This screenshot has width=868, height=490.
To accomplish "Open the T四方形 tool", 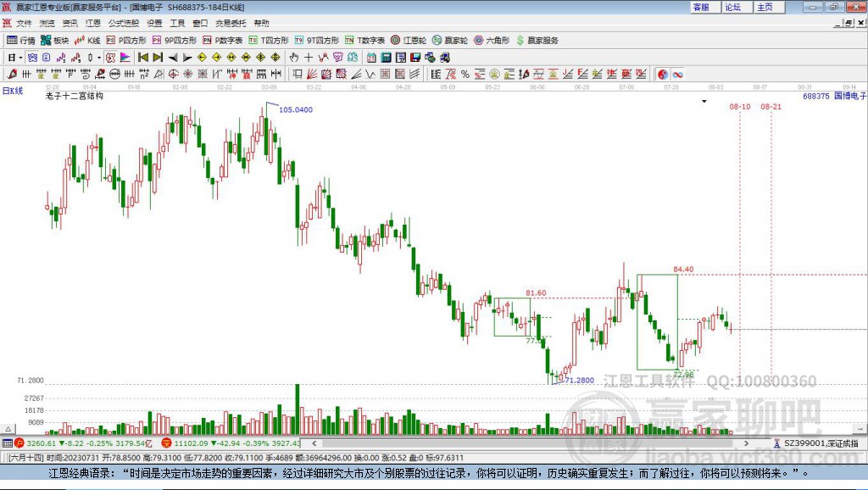I will click(269, 41).
